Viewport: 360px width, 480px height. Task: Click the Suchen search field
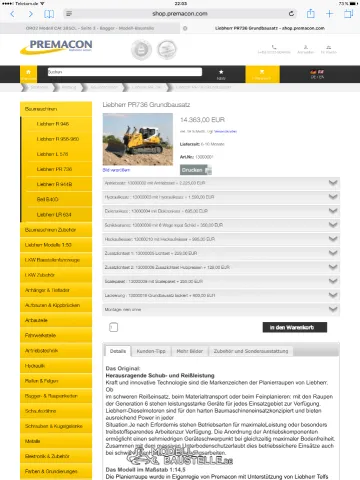[x=125, y=72]
